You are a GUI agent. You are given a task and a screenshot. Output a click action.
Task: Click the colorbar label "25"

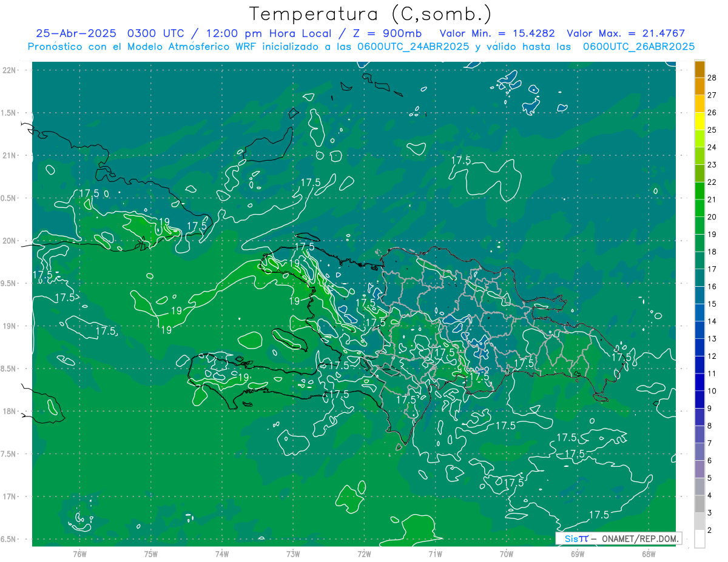pyautogui.click(x=712, y=130)
